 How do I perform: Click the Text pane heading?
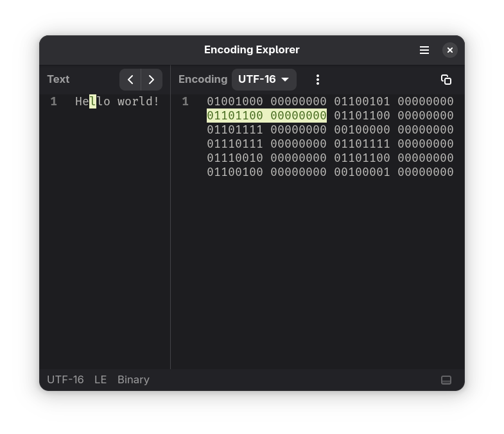click(x=58, y=80)
